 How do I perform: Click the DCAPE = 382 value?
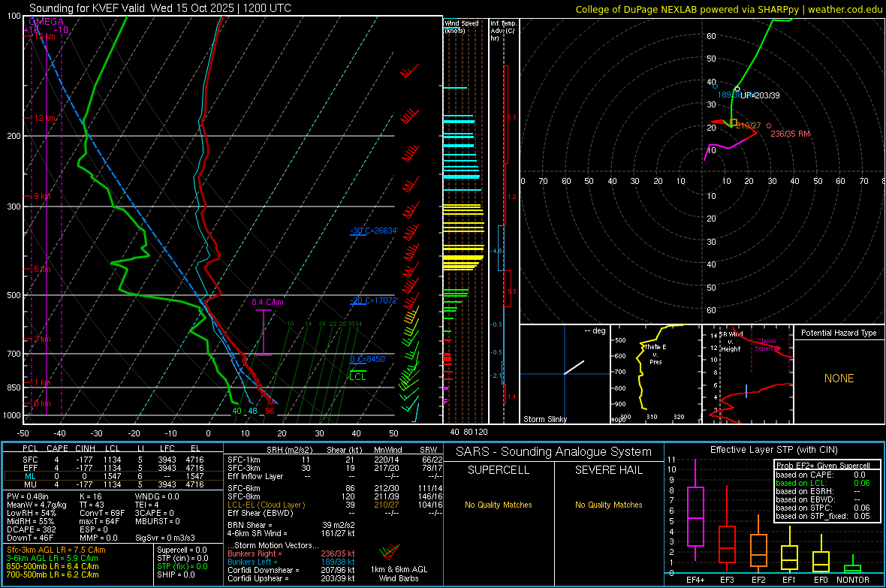[x=31, y=529]
